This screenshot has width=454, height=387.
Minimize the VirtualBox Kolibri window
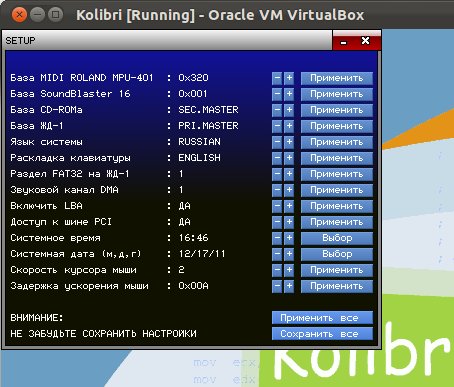(x=37, y=15)
